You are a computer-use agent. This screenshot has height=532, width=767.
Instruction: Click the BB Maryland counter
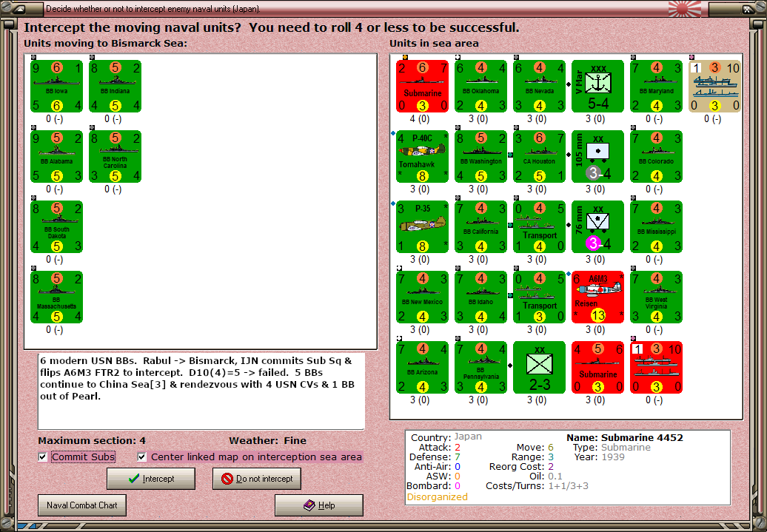tap(657, 86)
